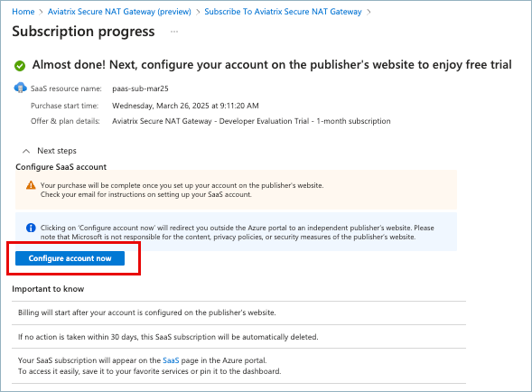The image size is (532, 392).
Task: Click the Subscription progress title
Action: [83, 32]
